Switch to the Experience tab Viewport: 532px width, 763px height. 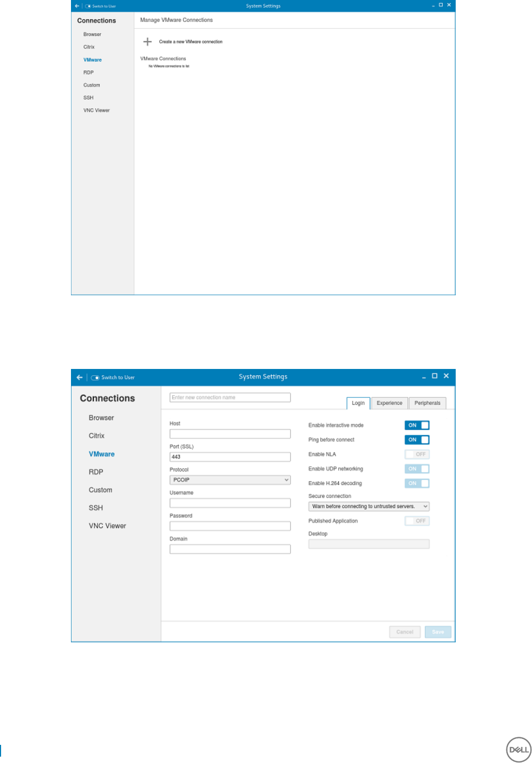point(390,403)
